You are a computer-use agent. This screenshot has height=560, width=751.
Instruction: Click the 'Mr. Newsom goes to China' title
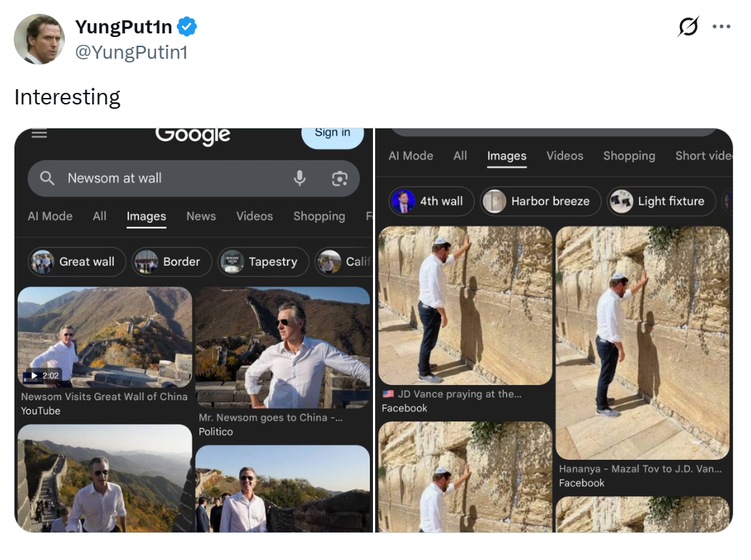pos(271,417)
